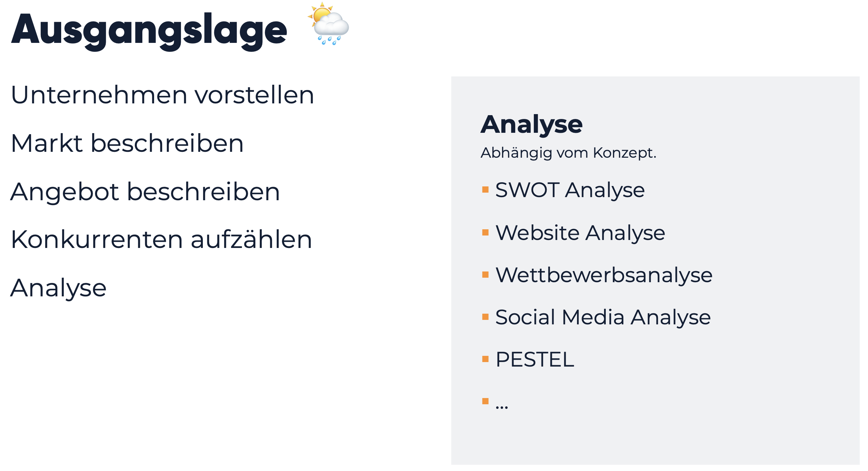The height and width of the screenshot is (471, 868).
Task: Click the SWOT Analyse list entry
Action: coord(570,190)
